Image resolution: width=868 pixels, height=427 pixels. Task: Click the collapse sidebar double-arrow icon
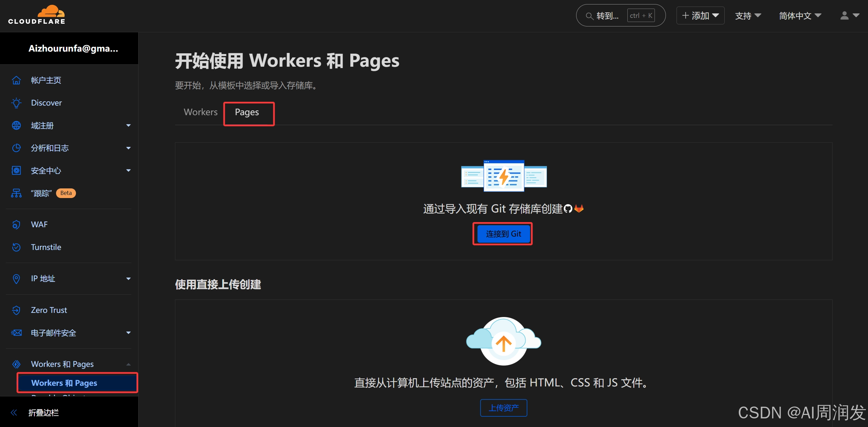[14, 413]
